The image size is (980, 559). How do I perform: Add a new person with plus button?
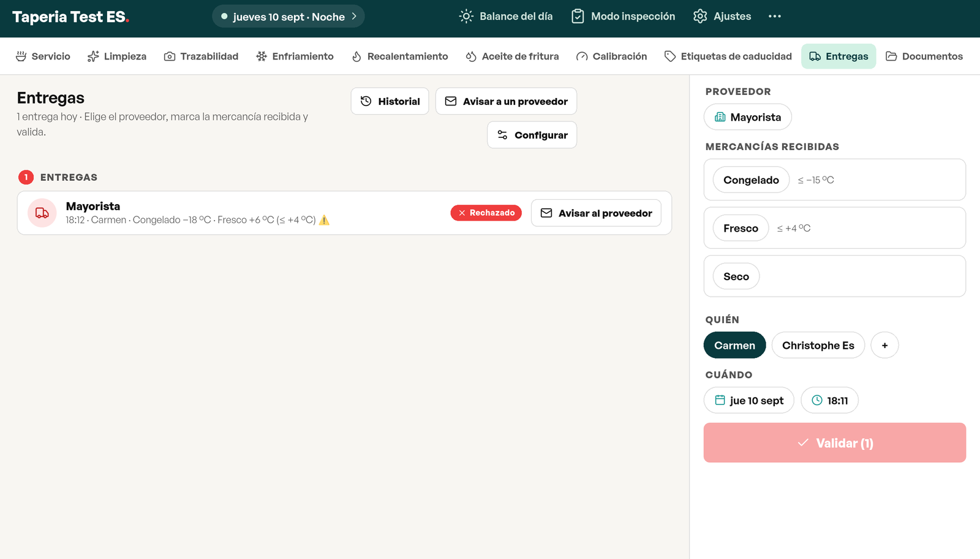coord(884,345)
